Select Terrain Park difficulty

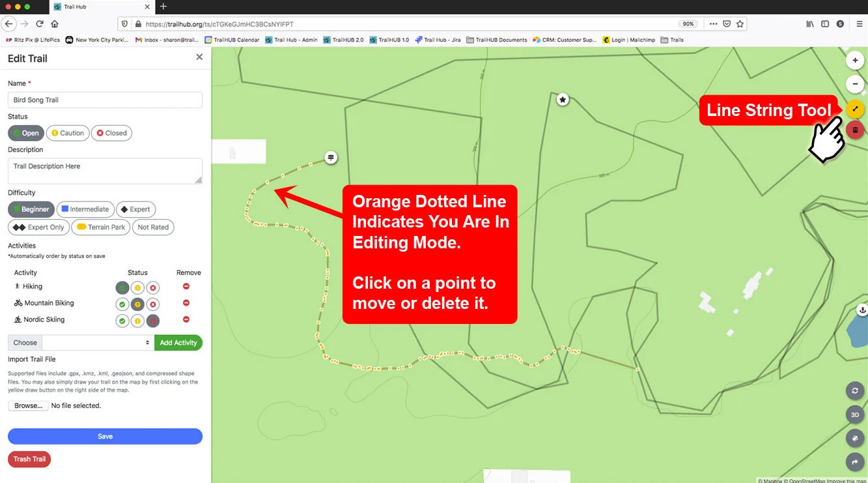click(101, 227)
